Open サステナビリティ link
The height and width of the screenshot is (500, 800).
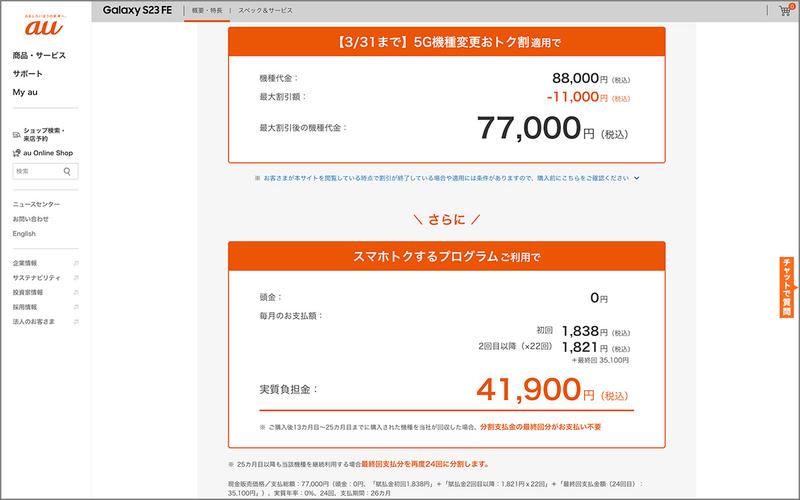[36, 278]
